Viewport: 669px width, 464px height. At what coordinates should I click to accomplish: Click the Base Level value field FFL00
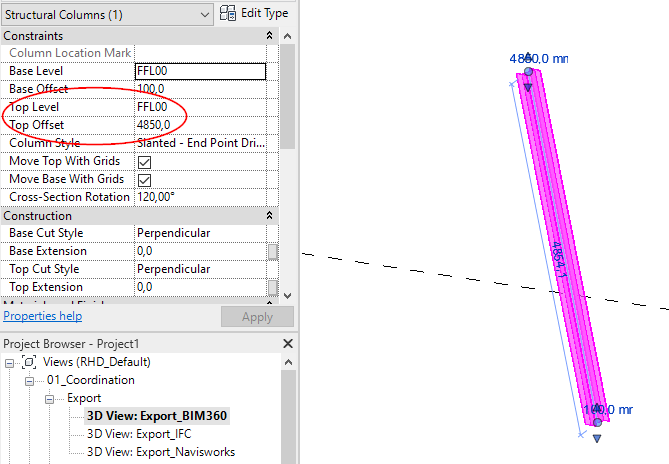[x=200, y=71]
